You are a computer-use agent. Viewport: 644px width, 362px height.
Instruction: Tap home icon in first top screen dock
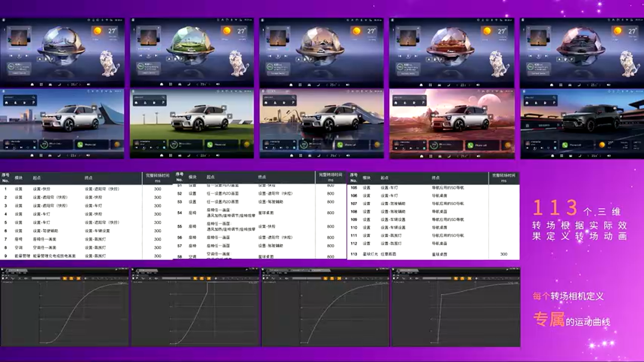(32, 84)
